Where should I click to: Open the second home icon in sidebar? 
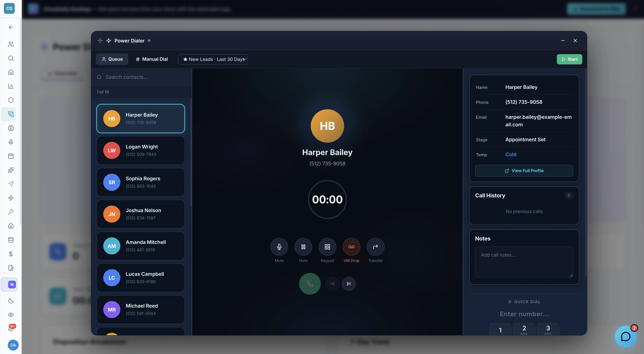click(11, 226)
